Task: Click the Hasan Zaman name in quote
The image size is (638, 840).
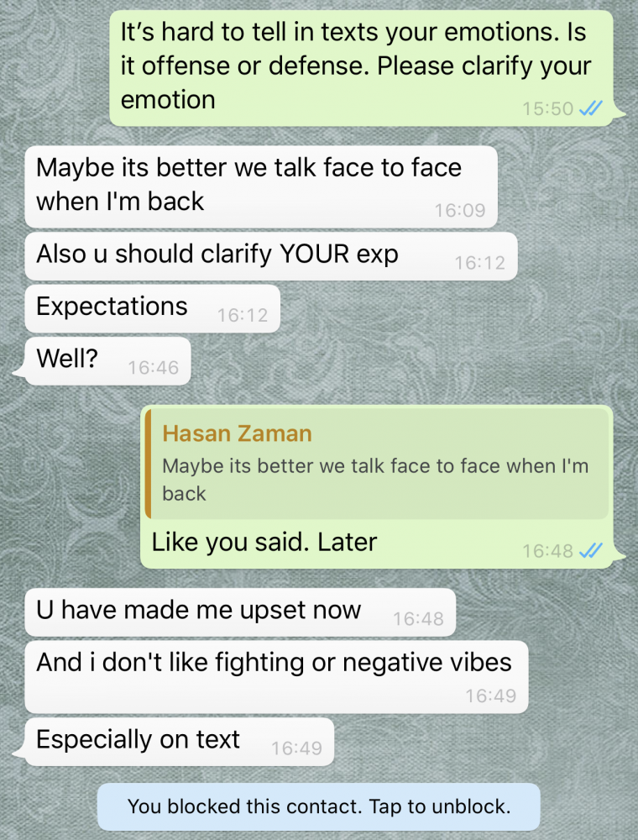Action: pos(237,433)
